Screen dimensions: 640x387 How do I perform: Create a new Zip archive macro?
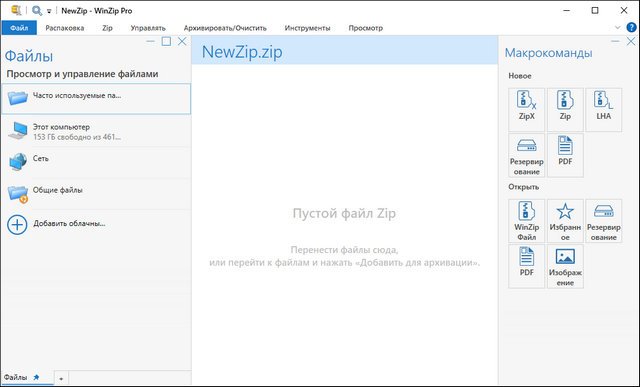click(x=565, y=109)
